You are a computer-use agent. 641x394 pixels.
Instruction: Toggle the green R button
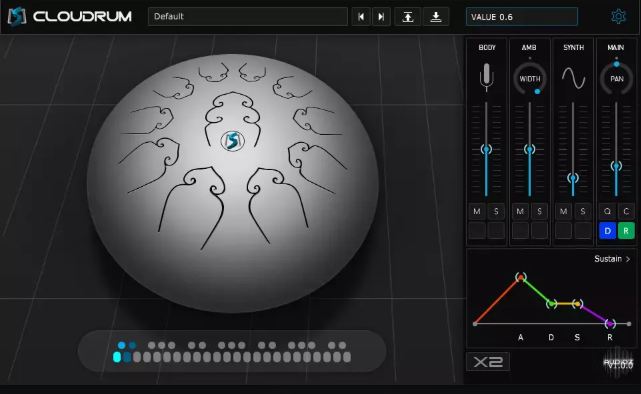pyautogui.click(x=626, y=231)
